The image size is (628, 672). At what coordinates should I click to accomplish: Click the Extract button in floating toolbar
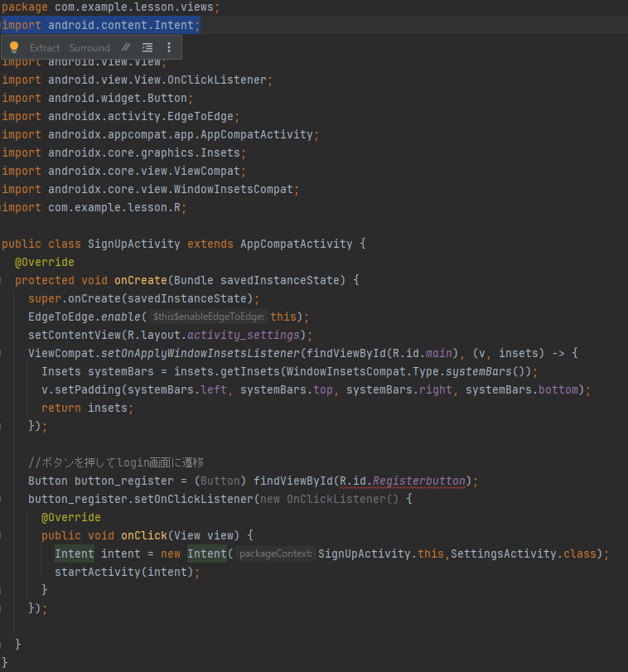click(x=45, y=48)
